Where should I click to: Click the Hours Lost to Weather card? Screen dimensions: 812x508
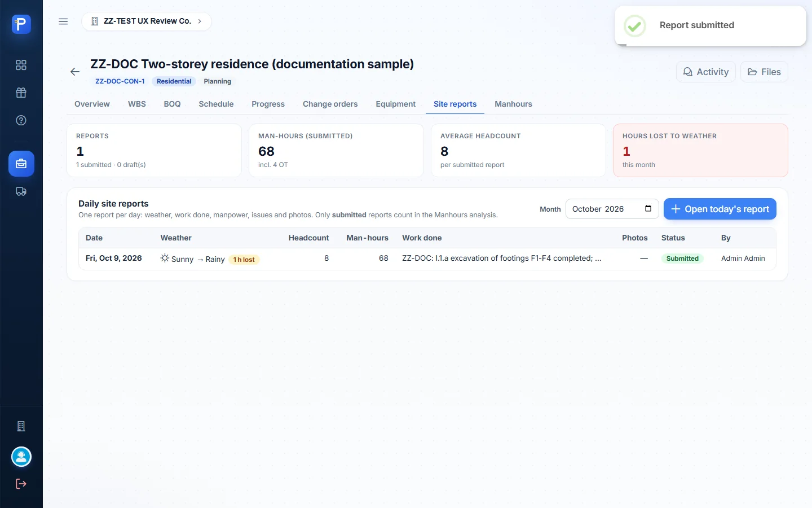pyautogui.click(x=700, y=151)
